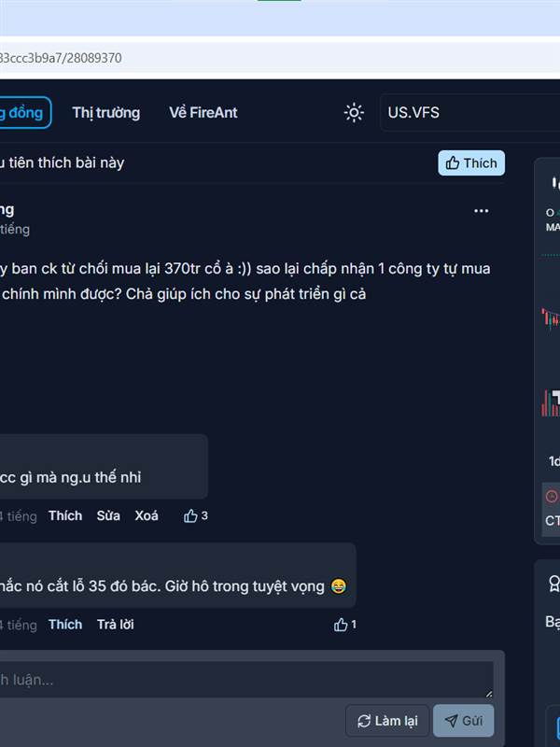The width and height of the screenshot is (560, 747).
Task: Click into the comment text box
Action: 245,680
